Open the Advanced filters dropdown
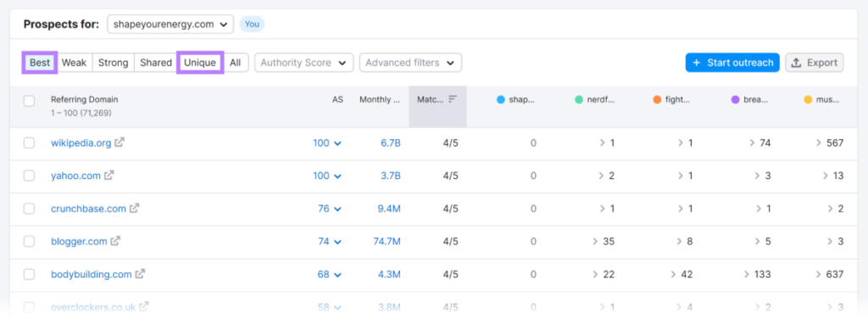The height and width of the screenshot is (318, 868). pyautogui.click(x=410, y=63)
